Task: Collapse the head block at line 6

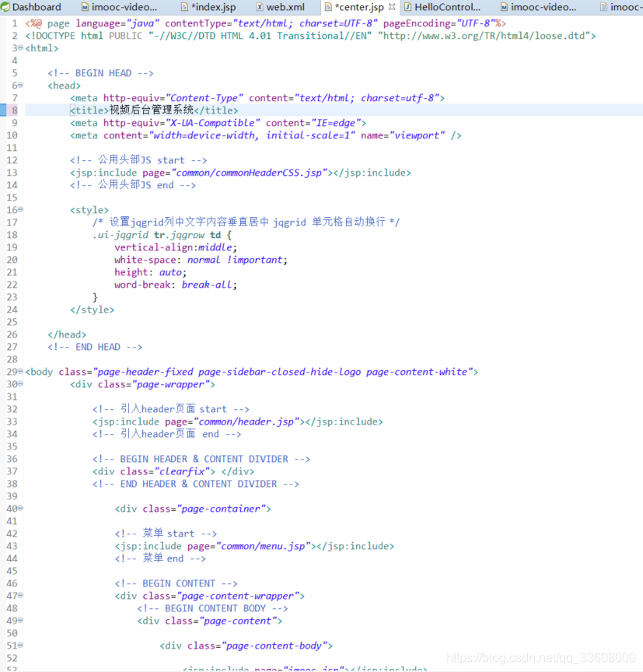Action: tap(20, 85)
